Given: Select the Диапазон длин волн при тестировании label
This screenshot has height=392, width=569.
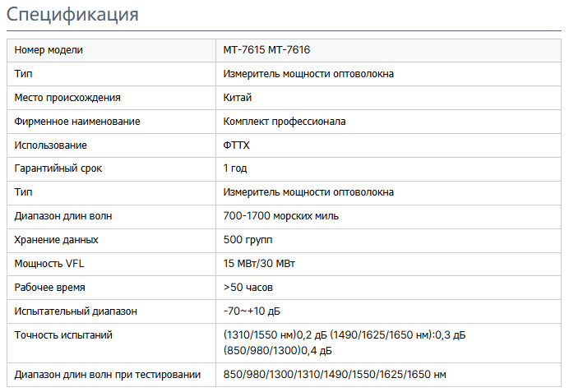Looking at the screenshot, I should coord(108,375).
